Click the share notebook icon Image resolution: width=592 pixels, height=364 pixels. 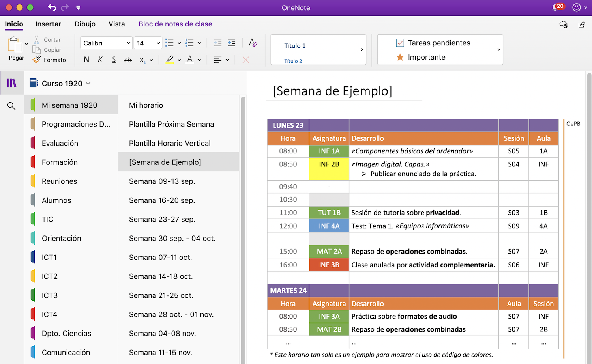[582, 24]
